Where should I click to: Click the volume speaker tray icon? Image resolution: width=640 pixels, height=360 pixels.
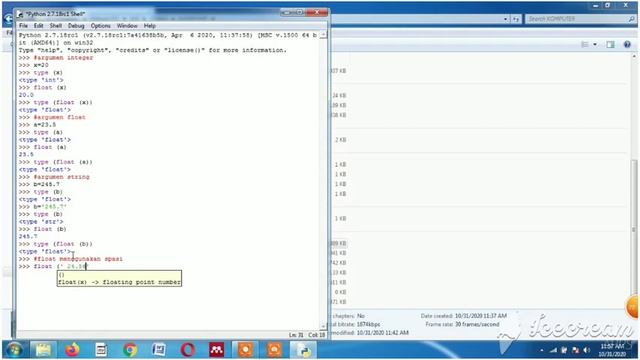pyautogui.click(x=587, y=350)
